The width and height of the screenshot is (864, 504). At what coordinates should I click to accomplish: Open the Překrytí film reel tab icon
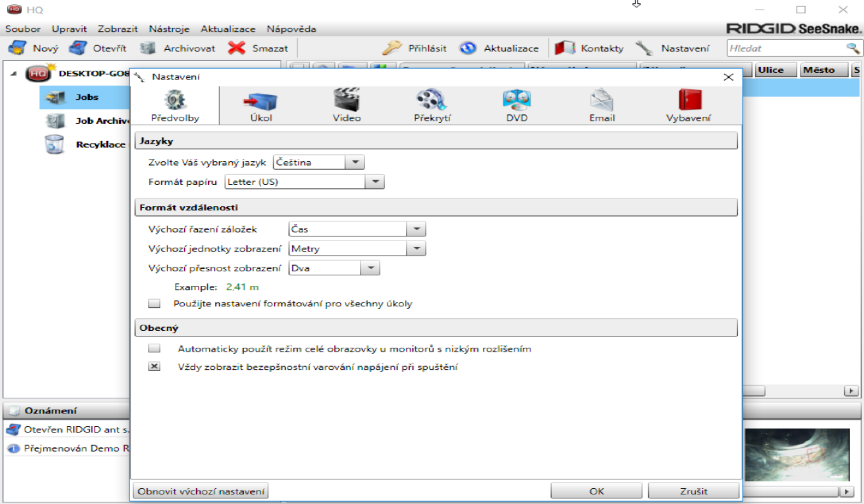point(432,100)
